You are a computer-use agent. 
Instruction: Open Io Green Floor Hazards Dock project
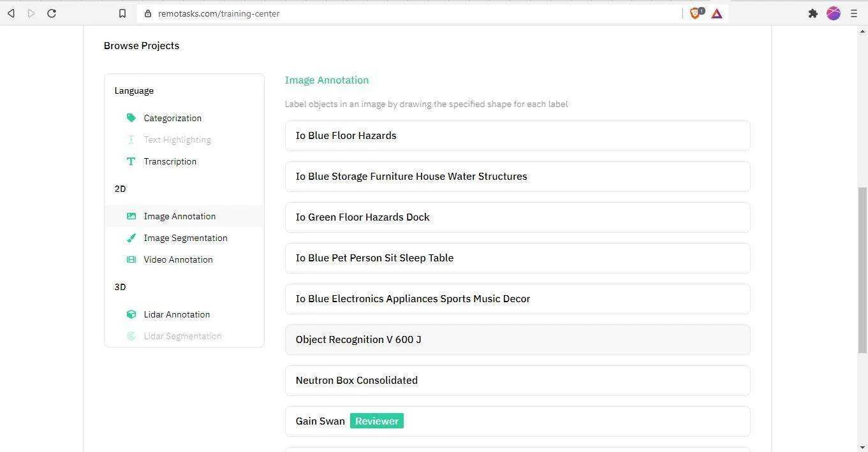click(517, 217)
